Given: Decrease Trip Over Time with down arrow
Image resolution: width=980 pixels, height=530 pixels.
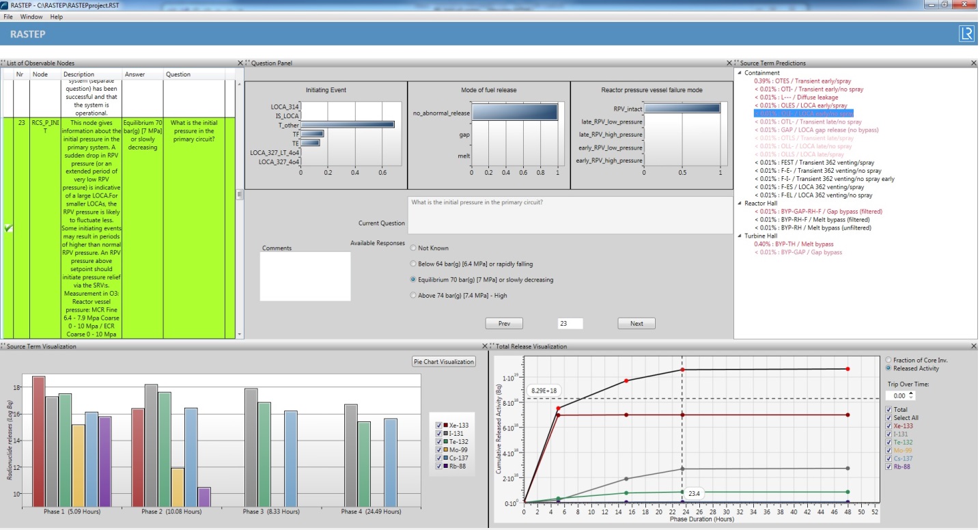Looking at the screenshot, I should [x=912, y=397].
